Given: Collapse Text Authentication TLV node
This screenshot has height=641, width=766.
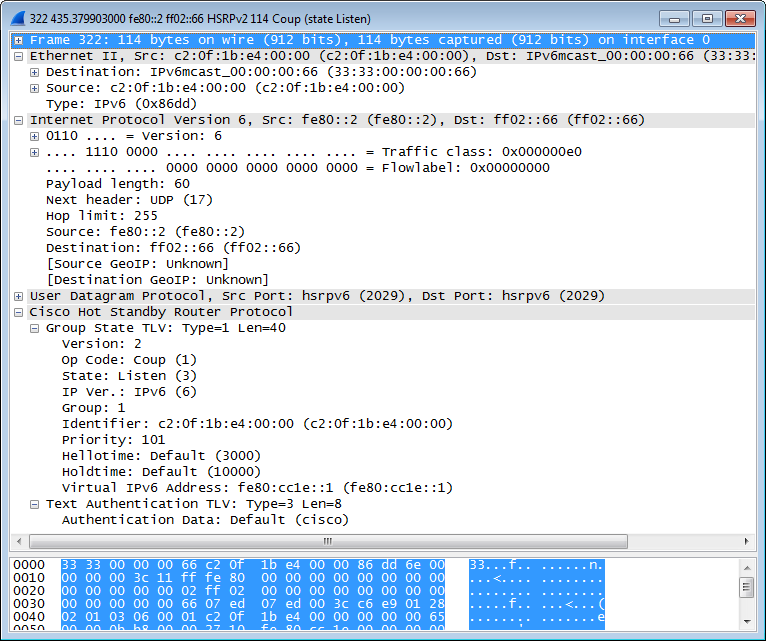Looking at the screenshot, I should (34, 505).
